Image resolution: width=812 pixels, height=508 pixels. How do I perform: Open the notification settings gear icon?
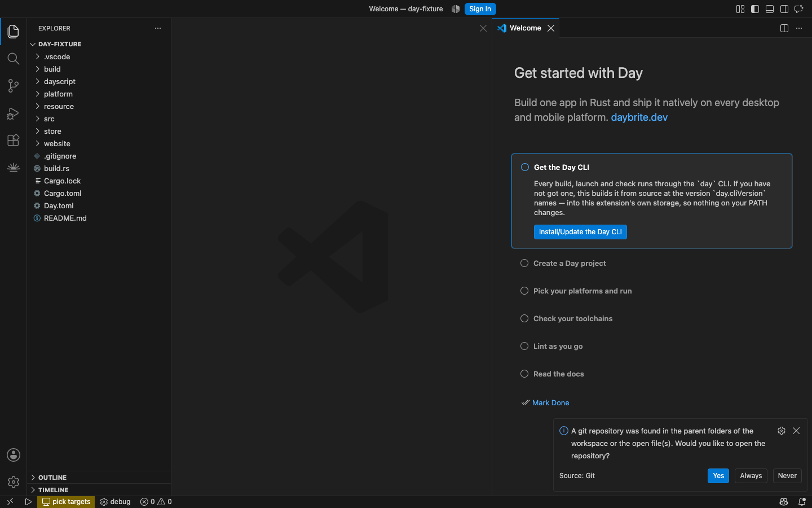[782, 431]
